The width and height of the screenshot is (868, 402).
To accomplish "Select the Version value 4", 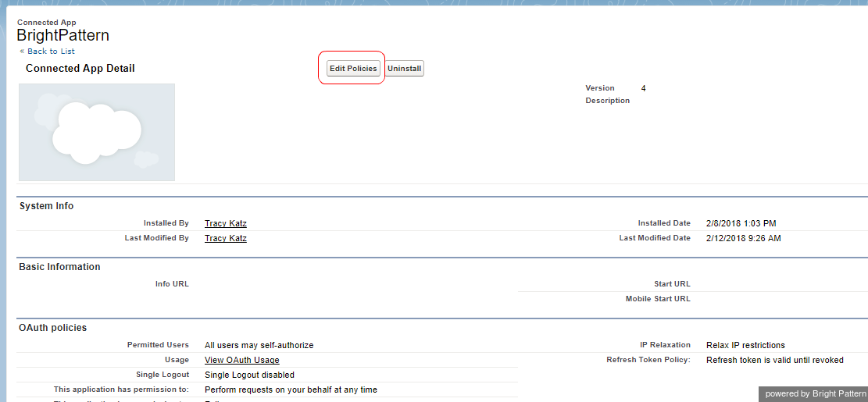I will tap(643, 88).
